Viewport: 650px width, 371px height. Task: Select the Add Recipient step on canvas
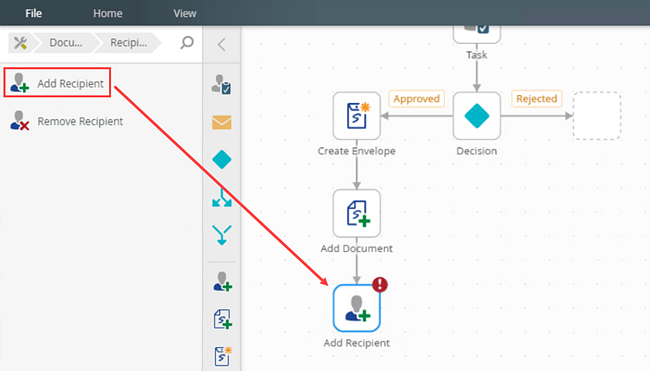[357, 308]
